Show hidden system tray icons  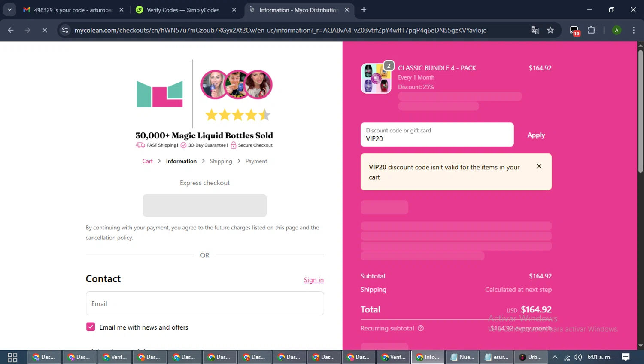[555, 357]
